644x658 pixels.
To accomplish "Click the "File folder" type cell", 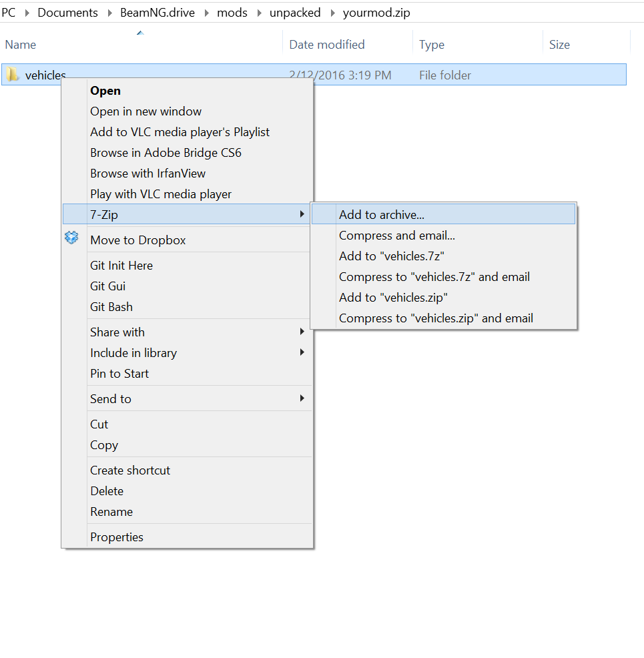I will (x=445, y=75).
